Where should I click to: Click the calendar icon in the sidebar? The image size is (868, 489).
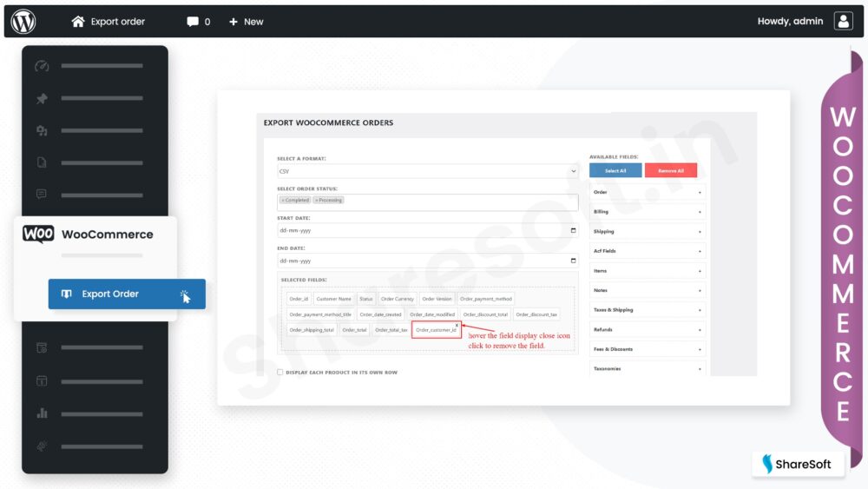click(x=42, y=381)
